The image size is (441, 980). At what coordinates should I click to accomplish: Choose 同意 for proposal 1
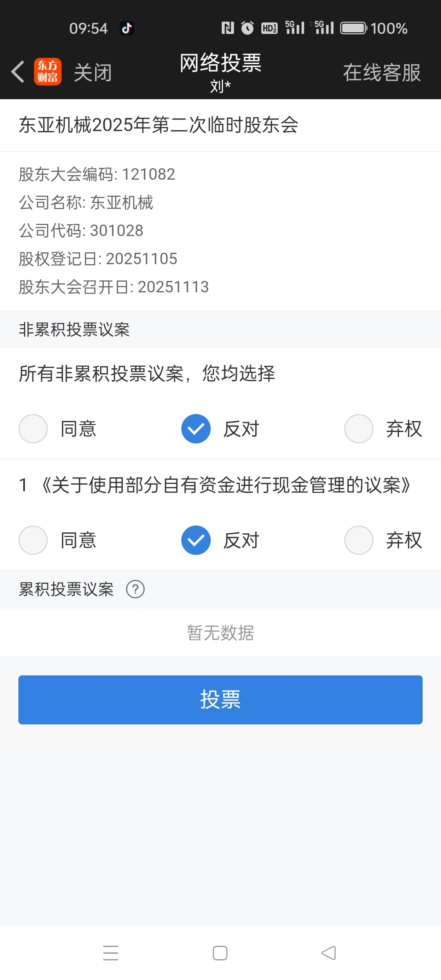(x=58, y=540)
